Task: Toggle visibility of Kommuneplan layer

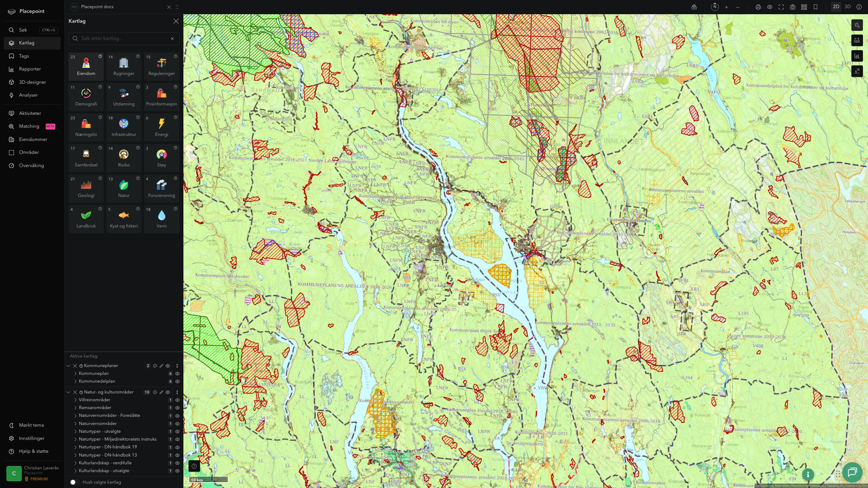Action: (177, 373)
